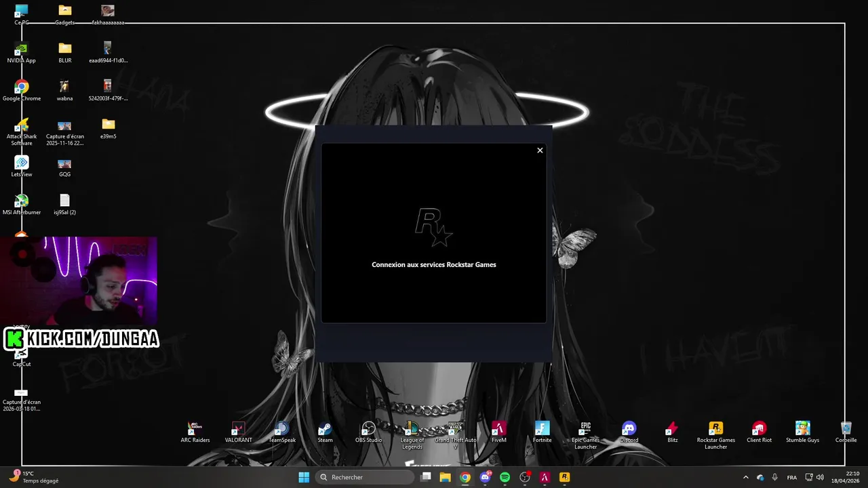Screen dimensions: 868x488
Task: Launch Client Riot desktop shortcut
Action: [x=759, y=432]
